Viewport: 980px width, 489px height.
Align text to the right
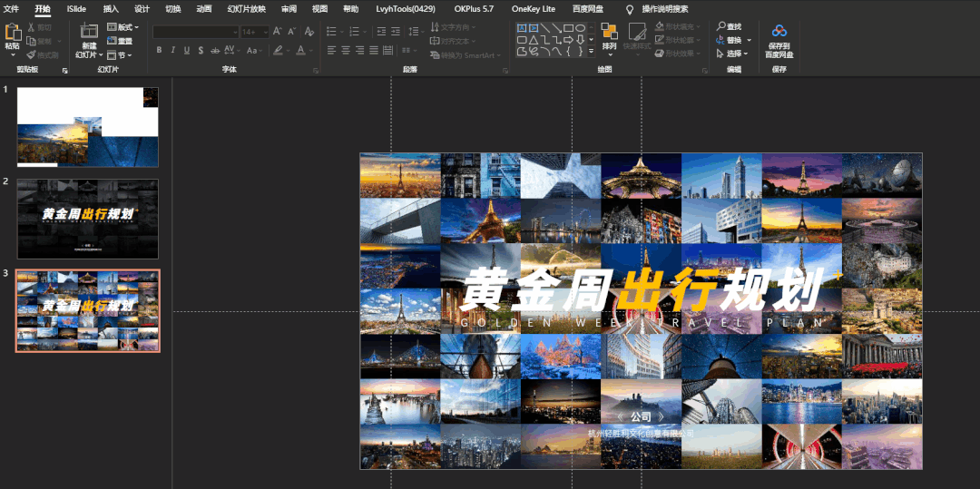pyautogui.click(x=360, y=51)
